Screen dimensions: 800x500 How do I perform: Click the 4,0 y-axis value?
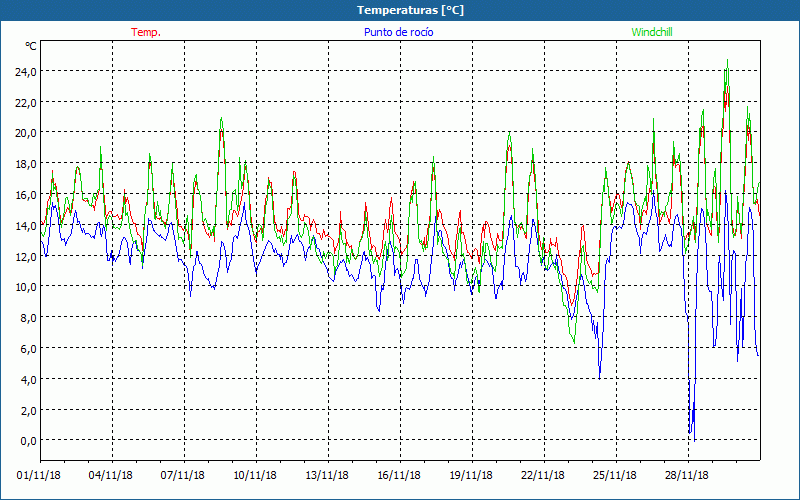click(28, 380)
